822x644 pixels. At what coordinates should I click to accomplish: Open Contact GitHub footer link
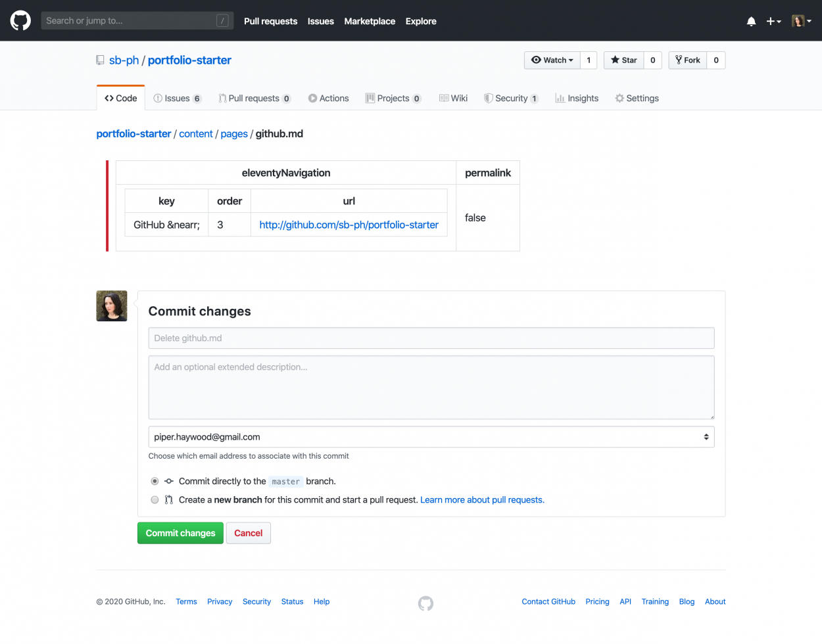(548, 601)
